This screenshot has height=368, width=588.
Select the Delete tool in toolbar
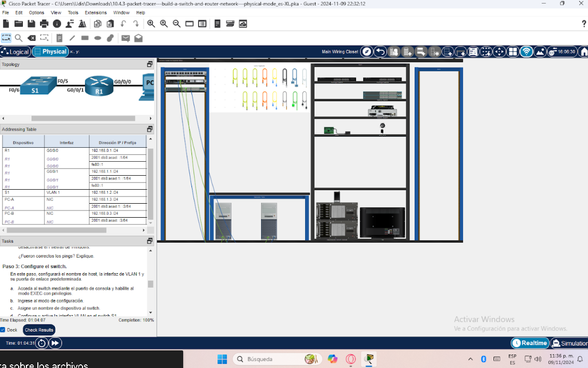[x=32, y=38]
